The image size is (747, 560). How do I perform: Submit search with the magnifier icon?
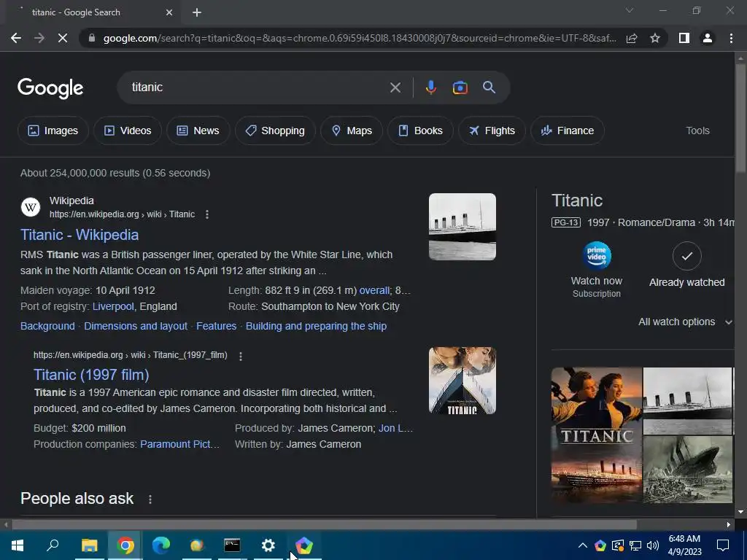(489, 87)
